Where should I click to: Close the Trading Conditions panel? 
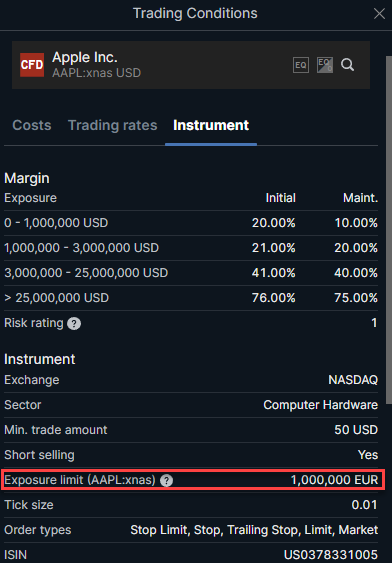click(x=379, y=14)
